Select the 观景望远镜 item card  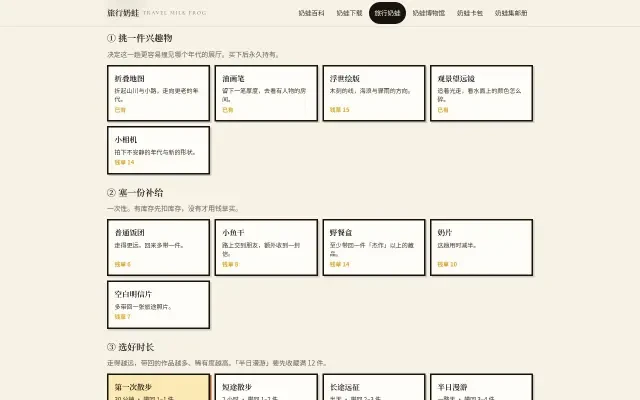click(482, 93)
